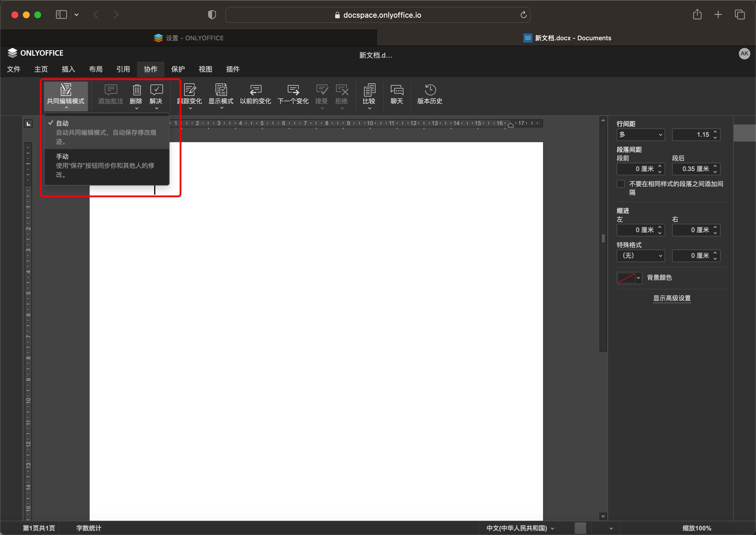Open the background color (背景颜色) swatch

629,278
